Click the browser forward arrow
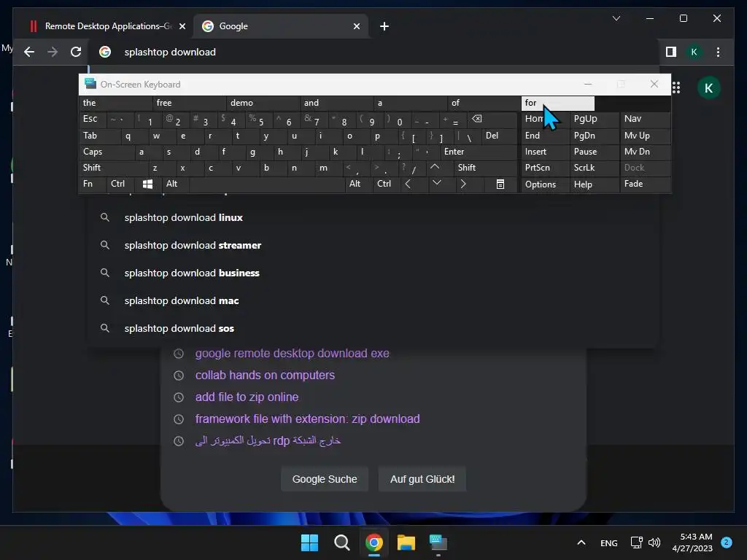 point(53,52)
